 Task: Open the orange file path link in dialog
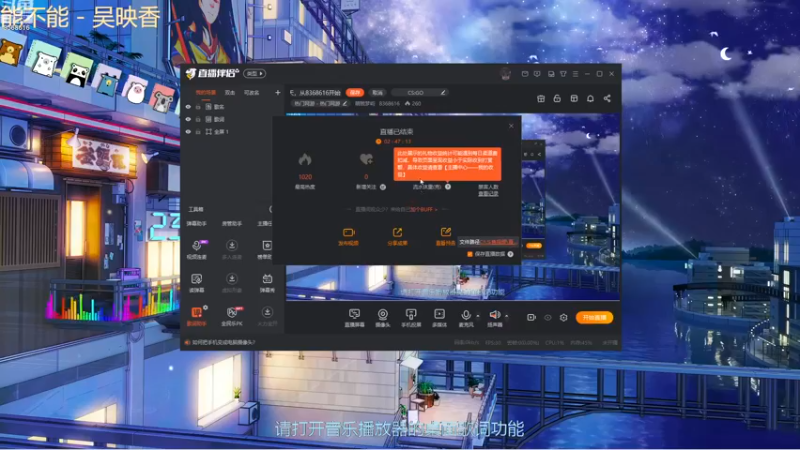498,242
